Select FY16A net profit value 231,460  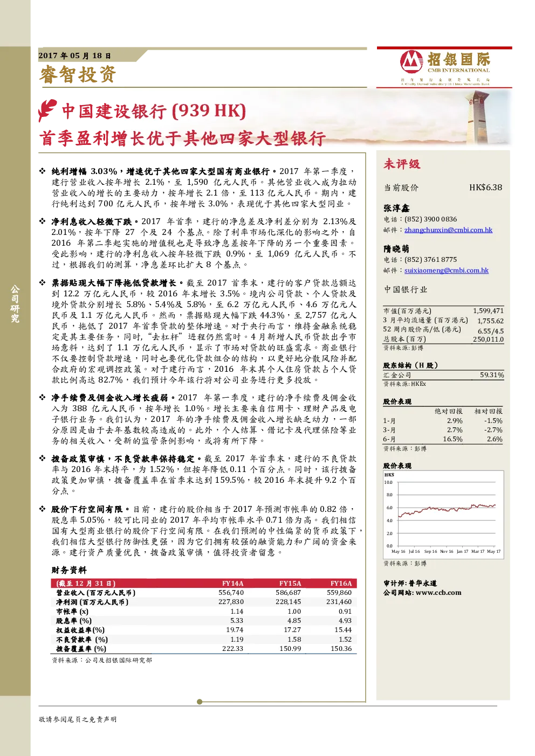tap(339, 602)
